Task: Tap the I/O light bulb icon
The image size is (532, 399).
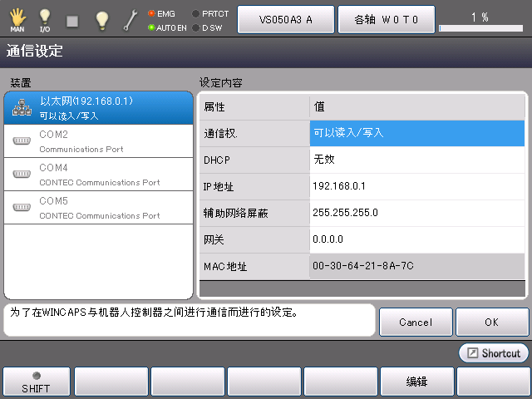Action: click(45, 20)
